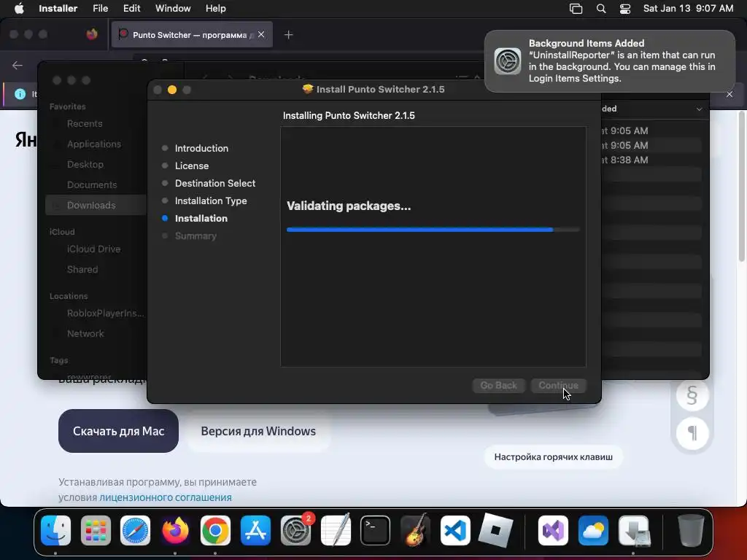Open the Window menu
The image size is (747, 560).
pos(173,8)
